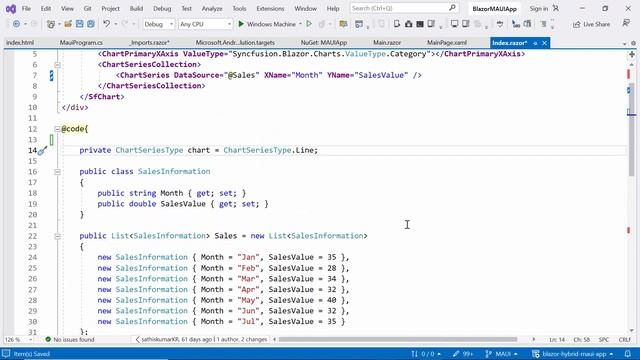Click the editor vertical scrollbar thumb

tap(631, 130)
